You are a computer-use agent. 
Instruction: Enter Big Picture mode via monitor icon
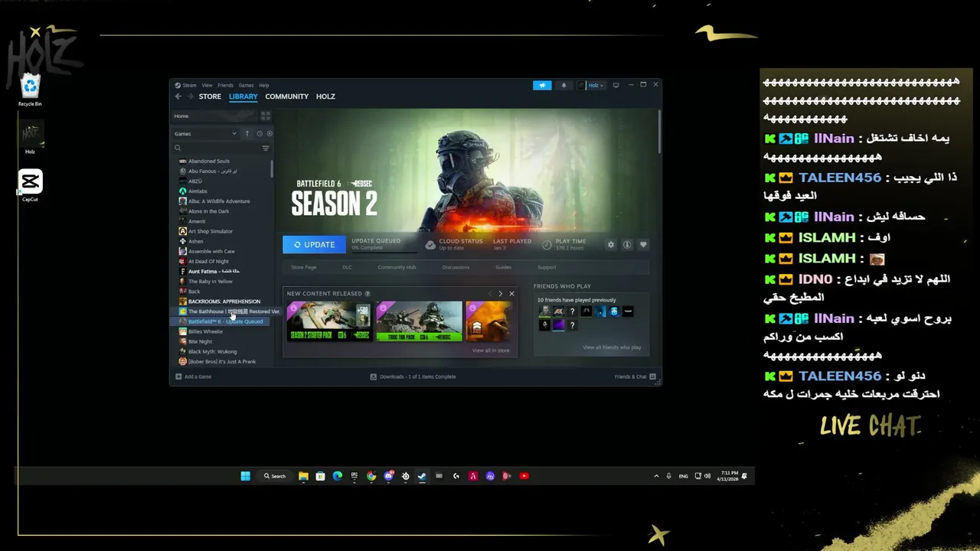coord(616,85)
